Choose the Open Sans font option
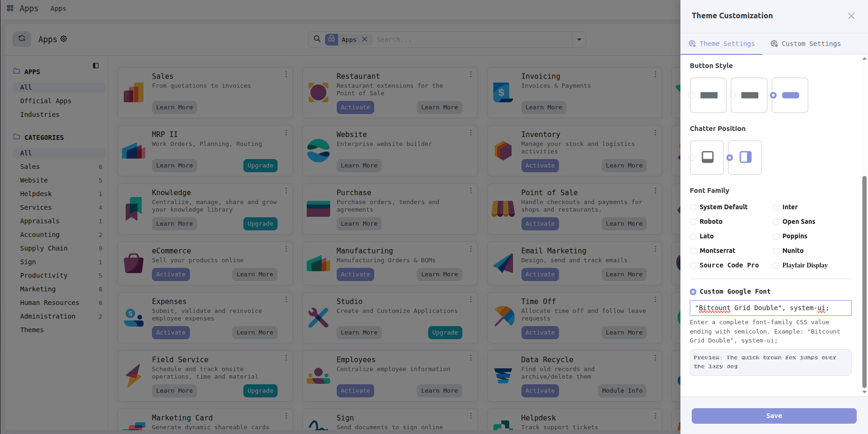 click(x=776, y=222)
